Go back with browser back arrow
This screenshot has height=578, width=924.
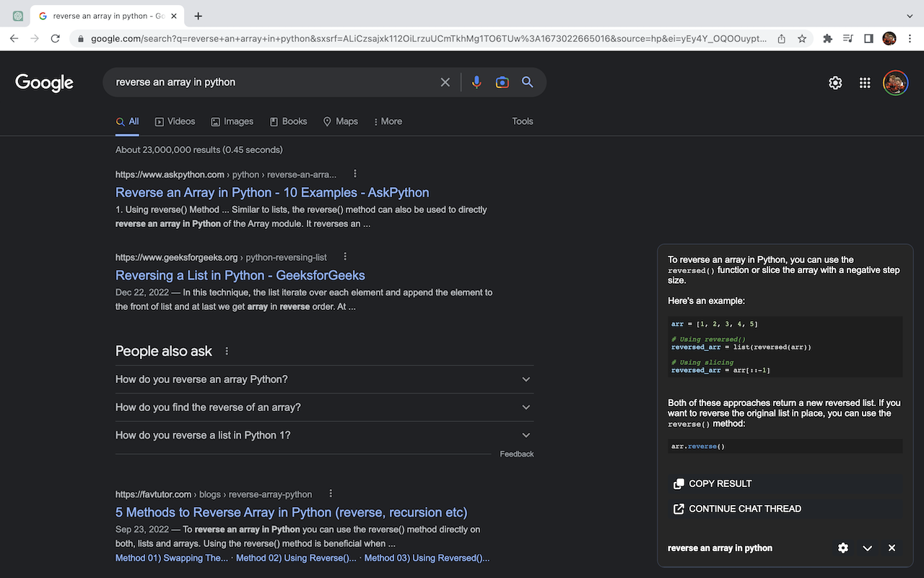(14, 38)
